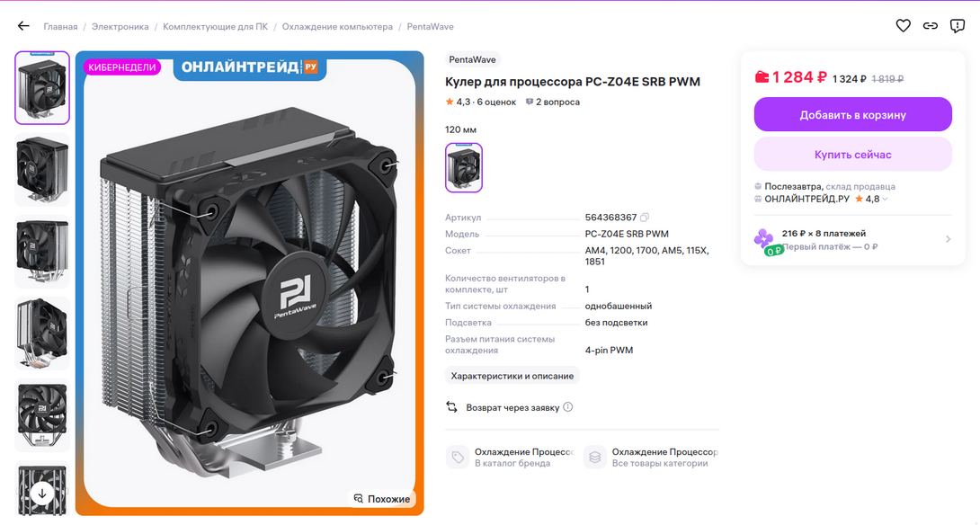980x525 pixels.
Task: Expand the ОНЛАЙНТРЕЙД.РУ seller rating chevron
Action: (x=885, y=200)
